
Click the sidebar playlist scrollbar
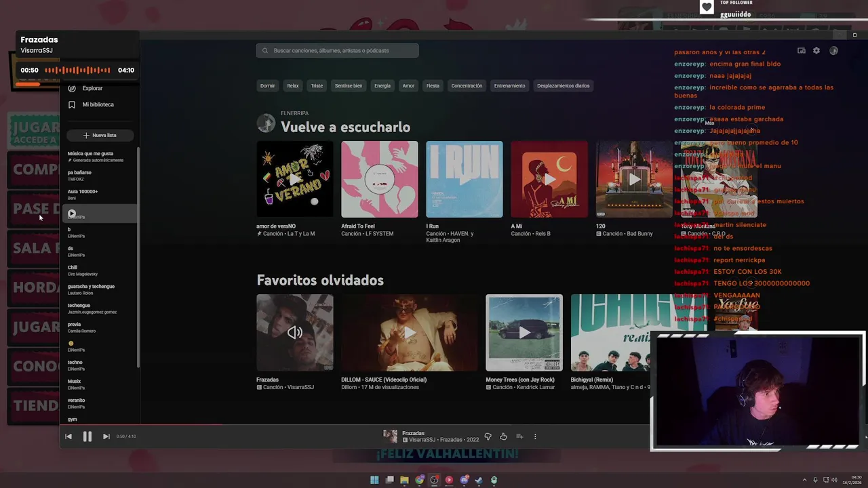[138, 258]
